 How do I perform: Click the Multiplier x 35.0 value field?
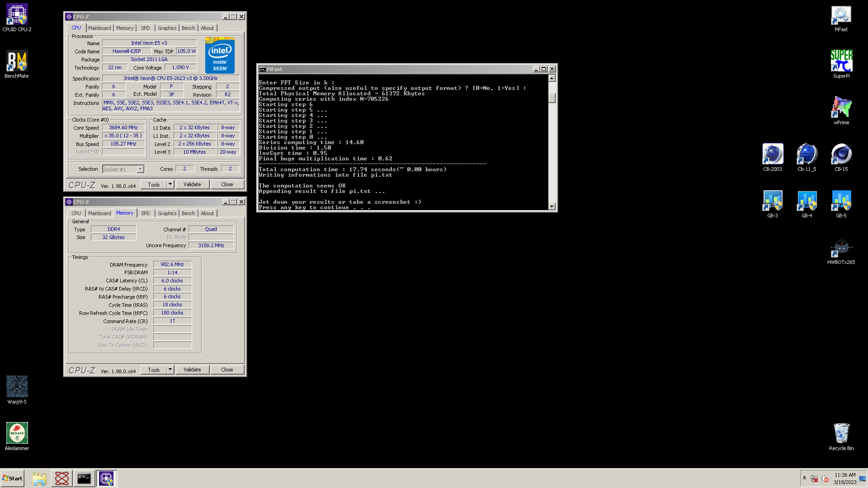point(123,136)
